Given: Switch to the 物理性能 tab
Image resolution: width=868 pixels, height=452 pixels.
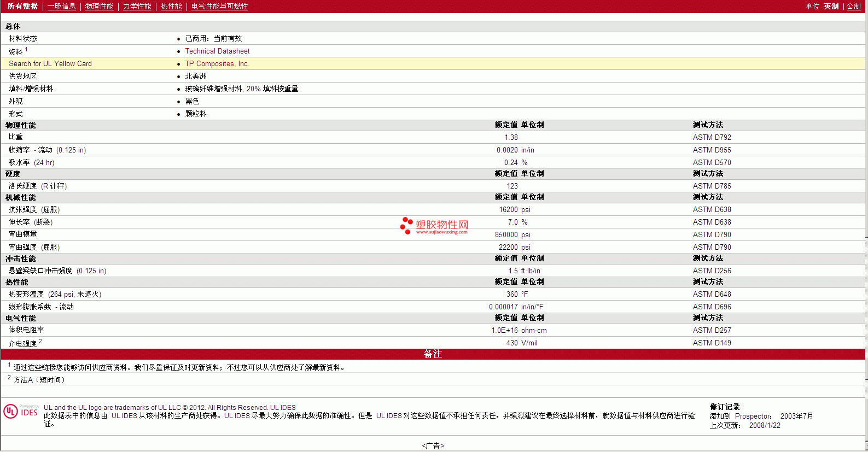Looking at the screenshot, I should (100, 7).
